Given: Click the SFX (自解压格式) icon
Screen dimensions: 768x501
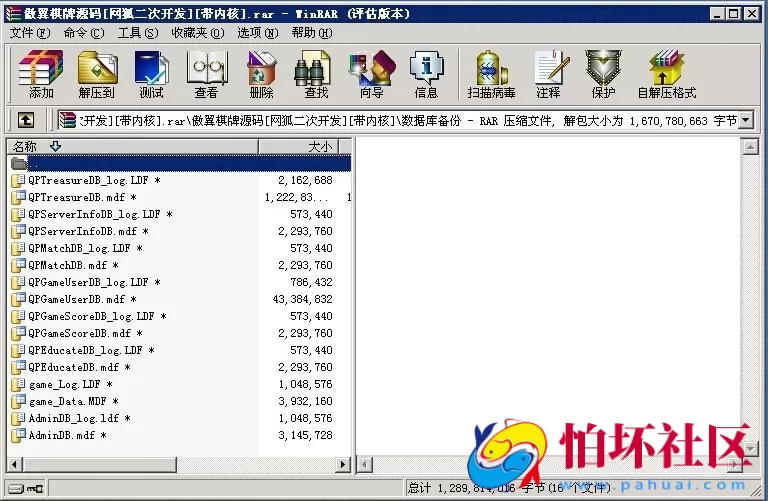Looking at the screenshot, I should (667, 74).
